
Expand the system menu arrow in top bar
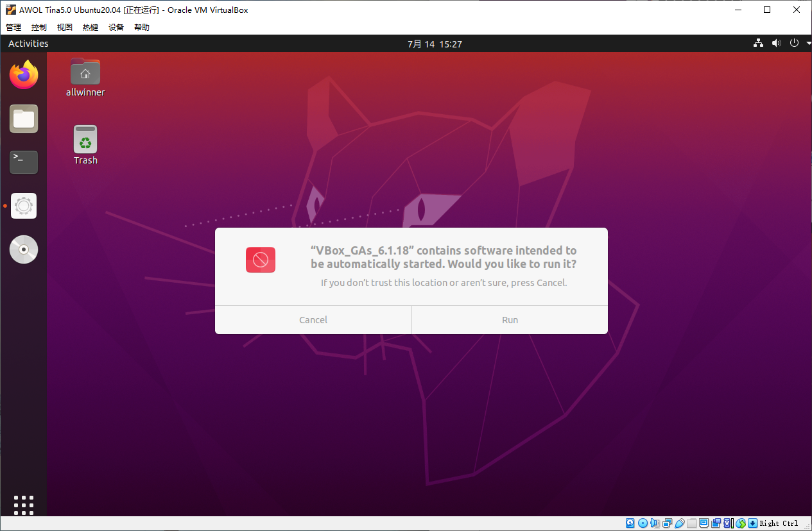(x=808, y=44)
